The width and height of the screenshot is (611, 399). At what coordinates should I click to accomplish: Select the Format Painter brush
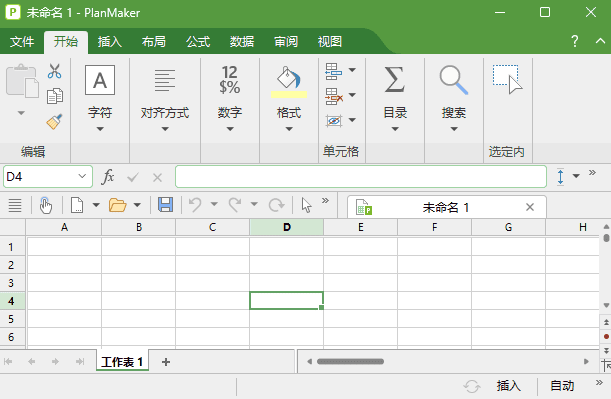pos(55,122)
